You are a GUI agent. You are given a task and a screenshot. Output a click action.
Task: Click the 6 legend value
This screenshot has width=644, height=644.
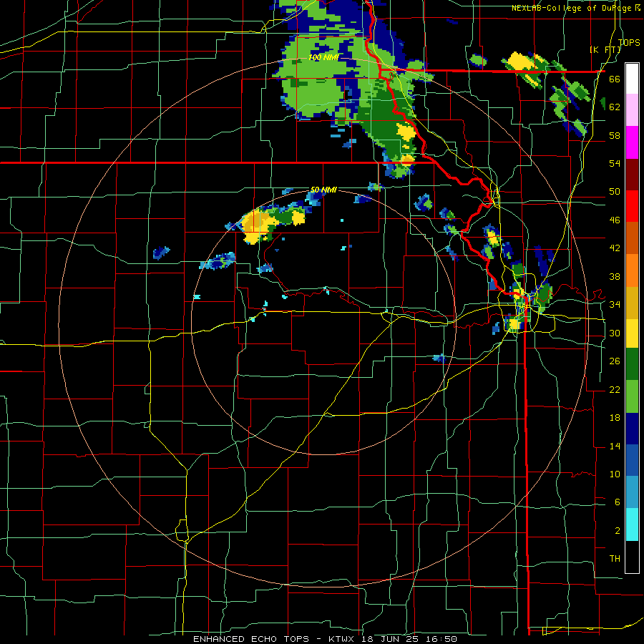click(x=617, y=502)
